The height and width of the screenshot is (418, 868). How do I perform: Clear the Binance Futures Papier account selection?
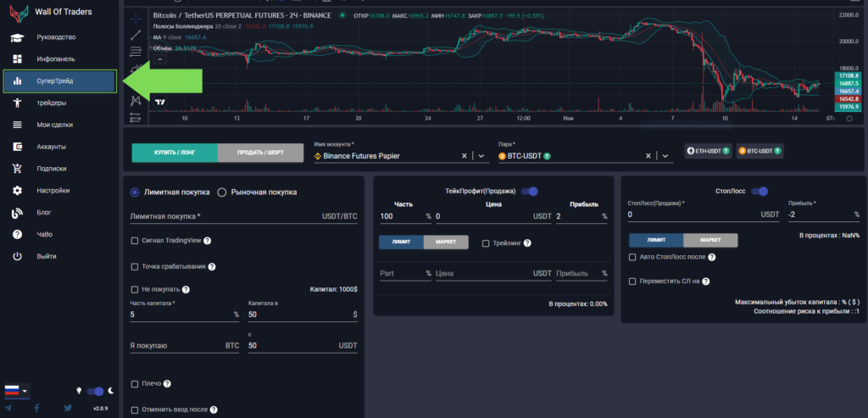tap(465, 156)
